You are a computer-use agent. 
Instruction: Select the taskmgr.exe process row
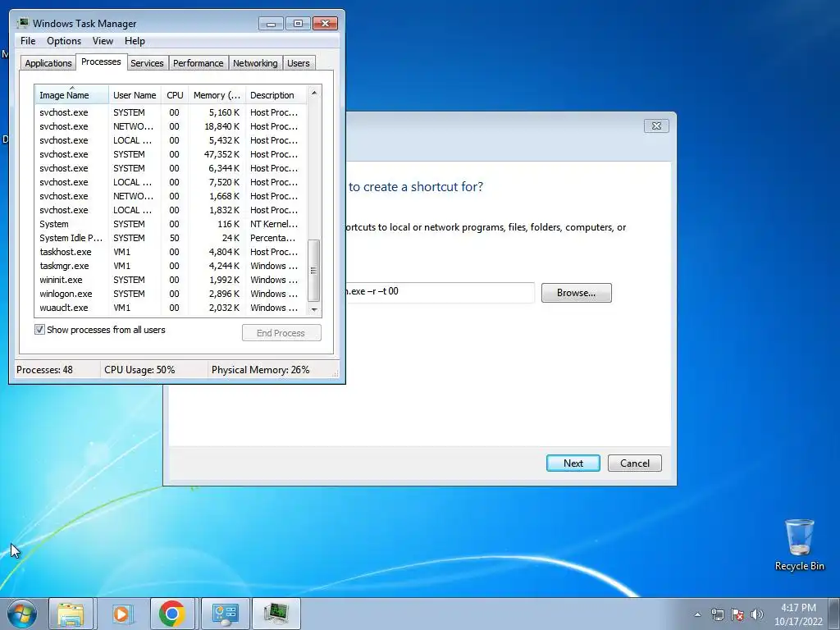[x=171, y=266]
